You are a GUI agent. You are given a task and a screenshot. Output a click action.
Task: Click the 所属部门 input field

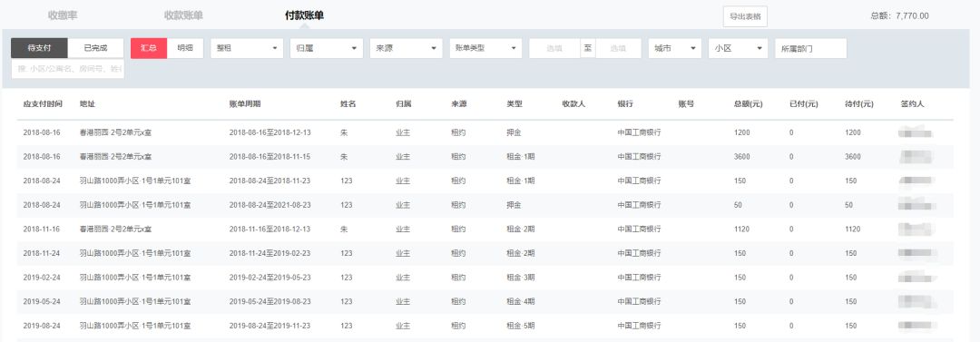pos(810,48)
